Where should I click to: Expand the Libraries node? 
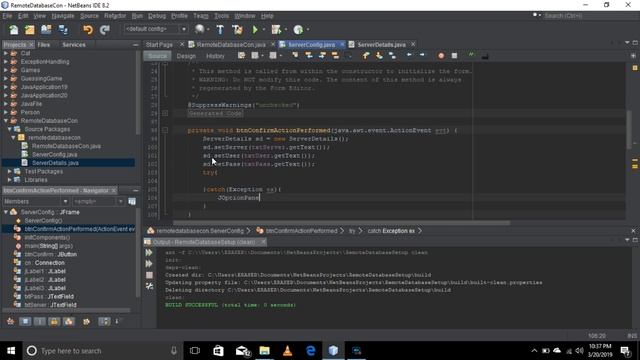(x=10, y=180)
